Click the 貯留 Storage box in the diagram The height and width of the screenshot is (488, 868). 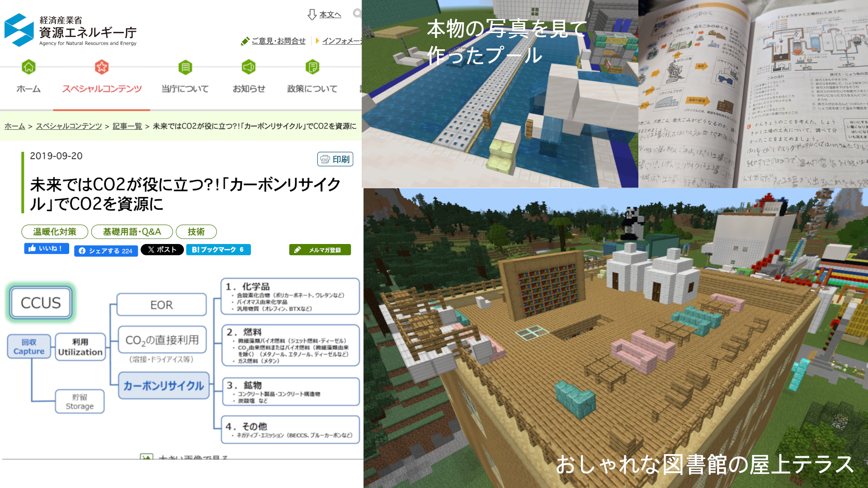coord(80,401)
